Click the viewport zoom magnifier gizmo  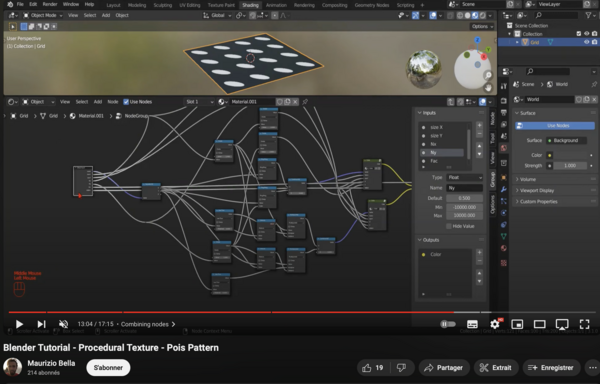pyautogui.click(x=488, y=75)
